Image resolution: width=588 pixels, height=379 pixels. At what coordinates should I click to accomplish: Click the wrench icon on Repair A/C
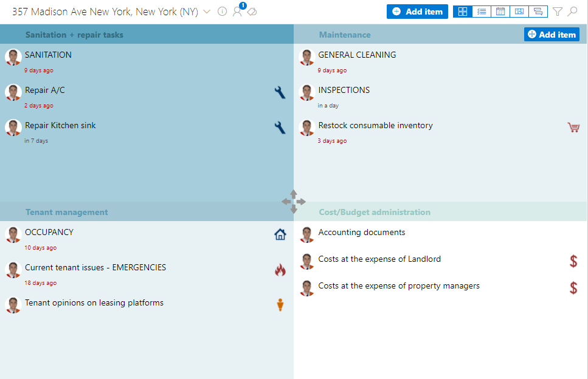[x=280, y=92]
